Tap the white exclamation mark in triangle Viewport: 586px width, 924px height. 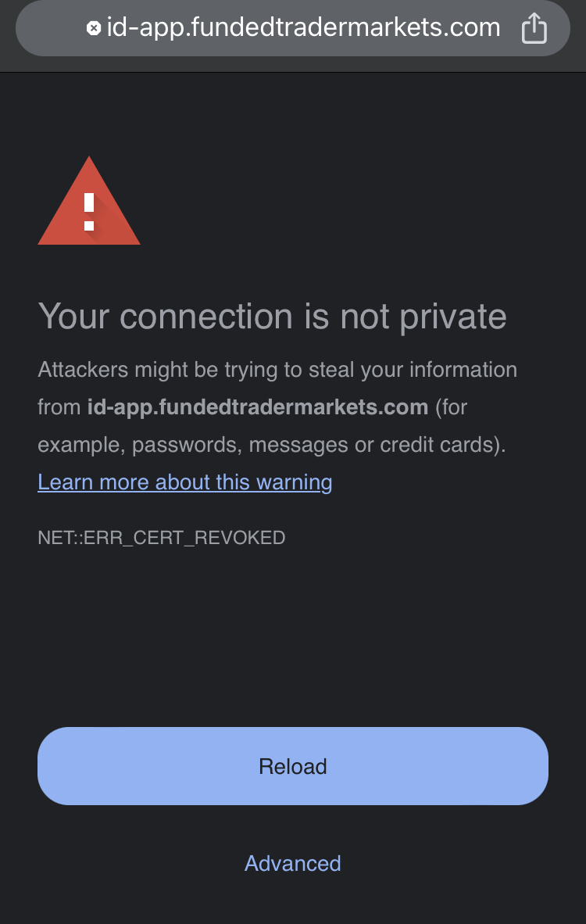click(x=89, y=211)
